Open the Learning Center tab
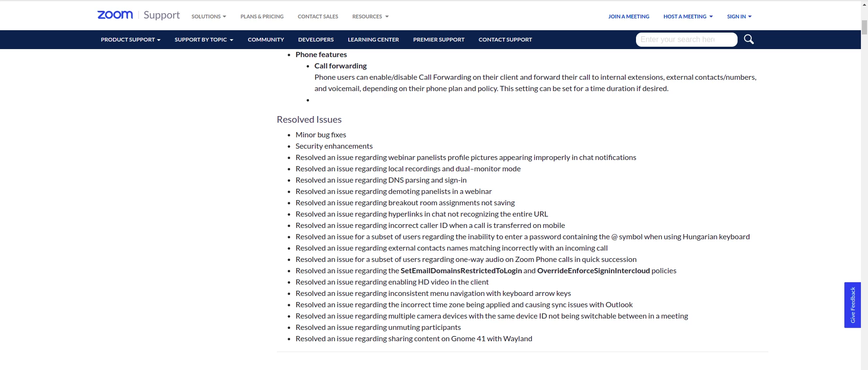 point(373,40)
